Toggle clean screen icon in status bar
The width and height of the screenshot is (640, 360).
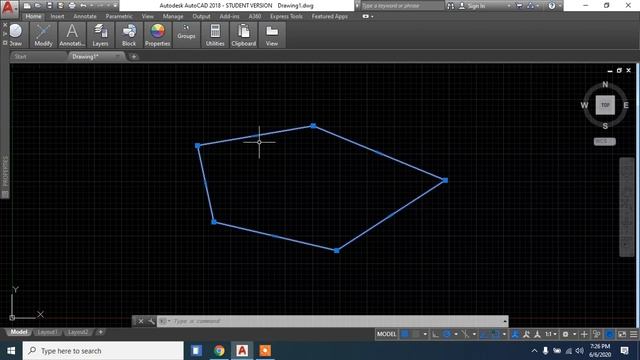(x=622, y=334)
